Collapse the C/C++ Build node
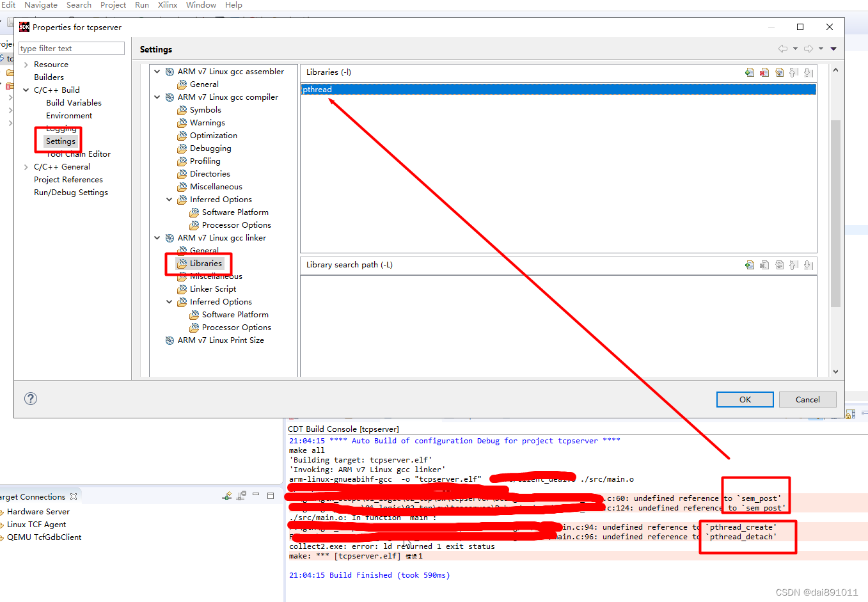Viewport: 868px width, 602px height. (x=26, y=90)
